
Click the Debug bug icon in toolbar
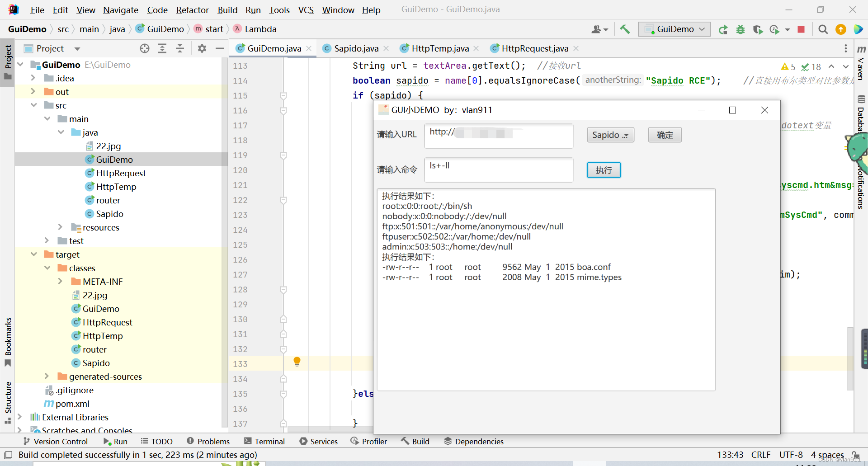[741, 29]
